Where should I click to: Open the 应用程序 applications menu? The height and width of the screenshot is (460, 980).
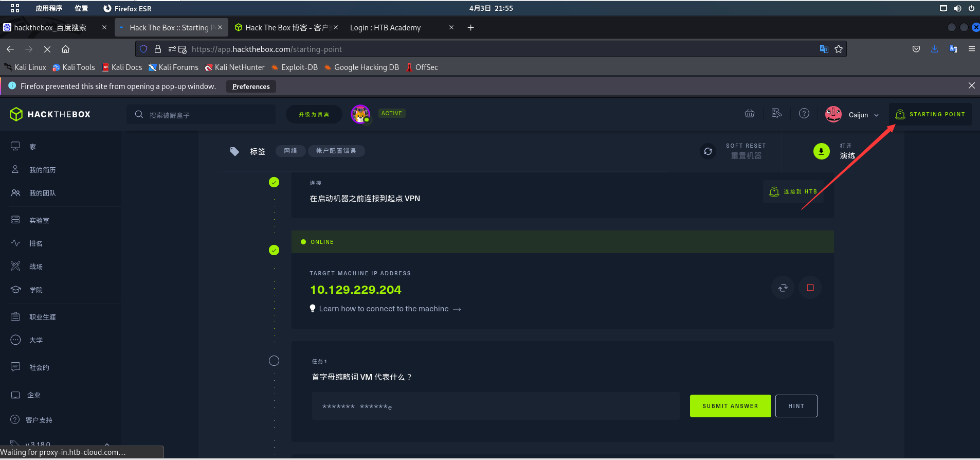[48, 8]
